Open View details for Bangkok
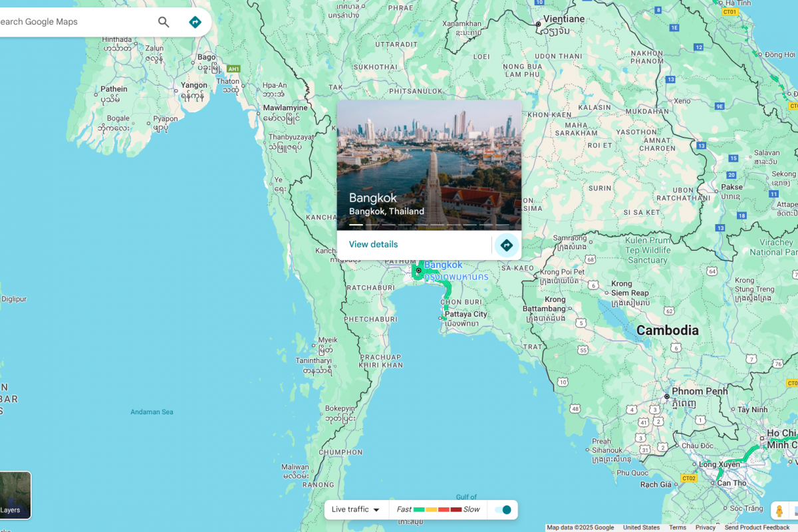 (373, 245)
